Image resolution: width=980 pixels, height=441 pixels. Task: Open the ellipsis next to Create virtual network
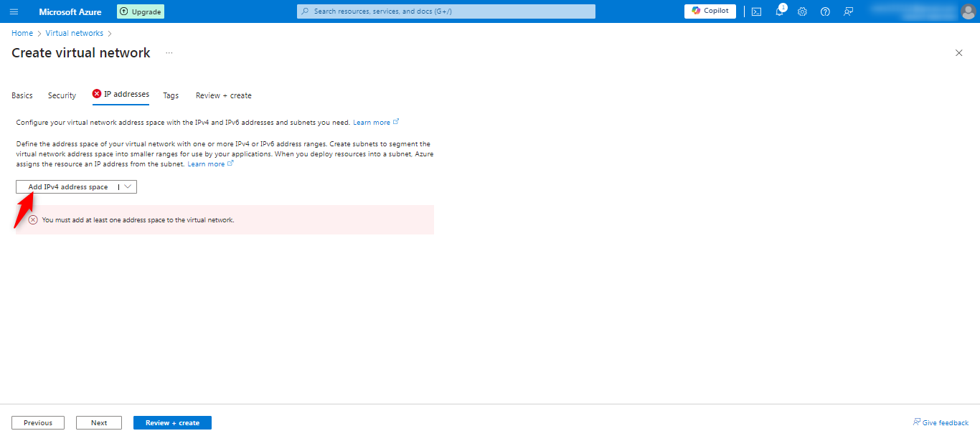[169, 53]
